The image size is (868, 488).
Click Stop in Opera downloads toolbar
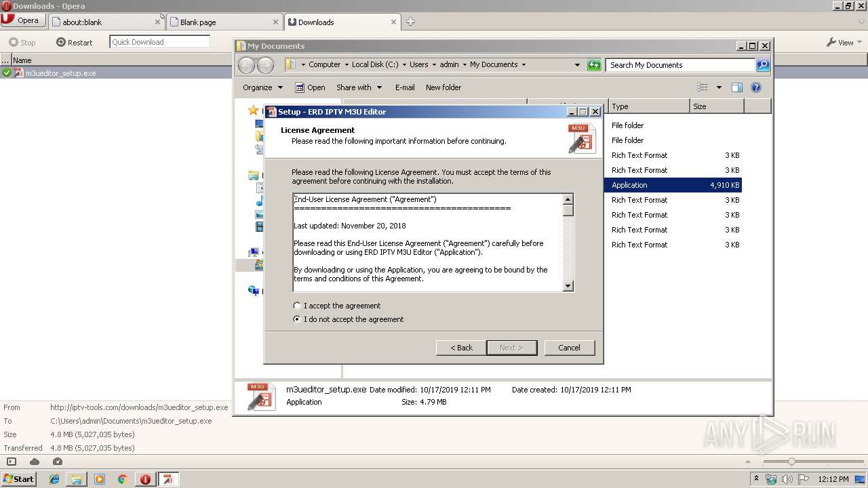(x=22, y=42)
